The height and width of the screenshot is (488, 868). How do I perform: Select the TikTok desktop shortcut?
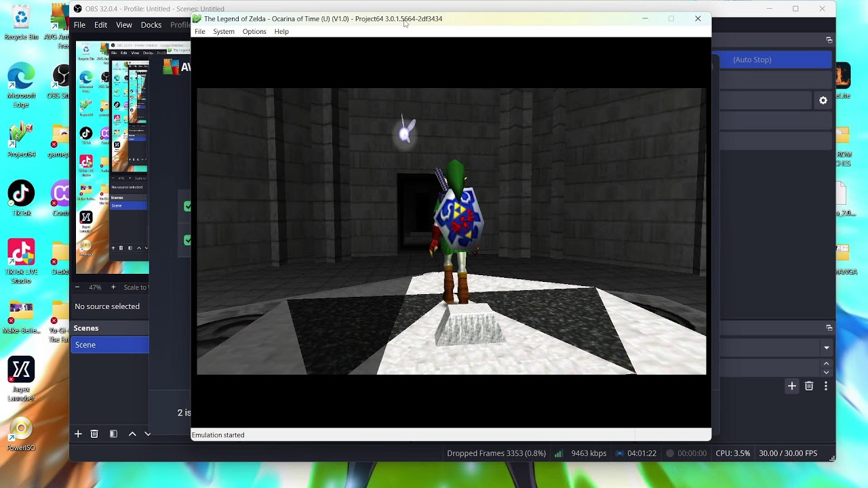(x=21, y=199)
